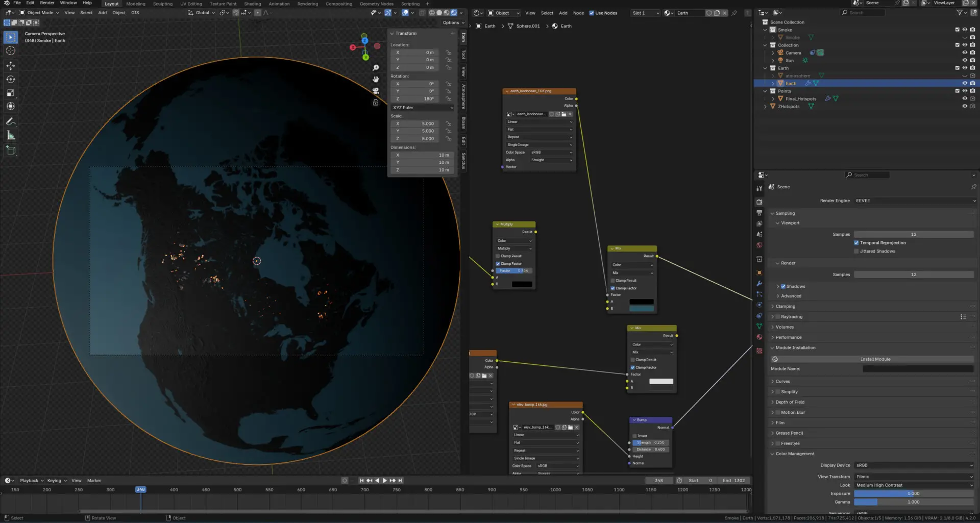The image size is (980, 523).
Task: Disable the Temporal Reprojection checkbox
Action: click(856, 243)
